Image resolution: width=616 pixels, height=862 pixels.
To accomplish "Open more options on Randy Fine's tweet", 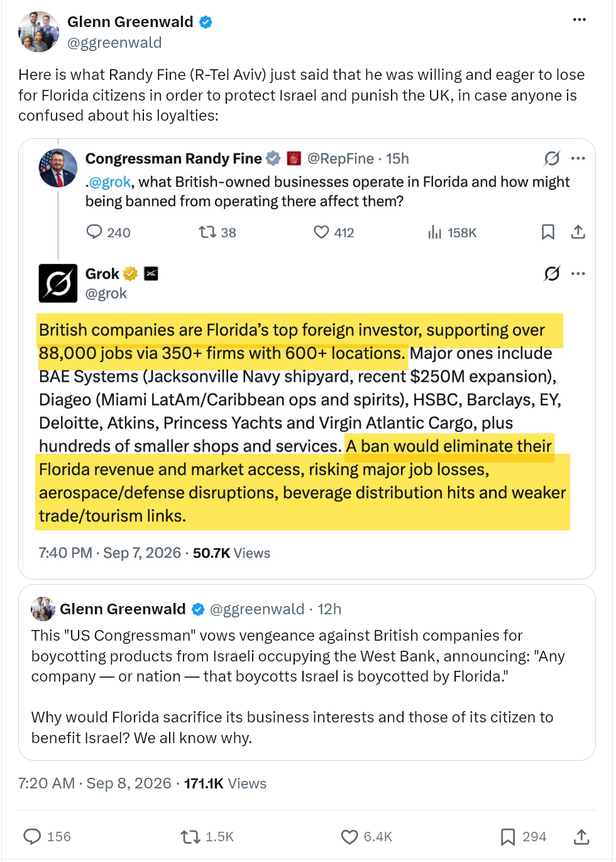I will 578,158.
